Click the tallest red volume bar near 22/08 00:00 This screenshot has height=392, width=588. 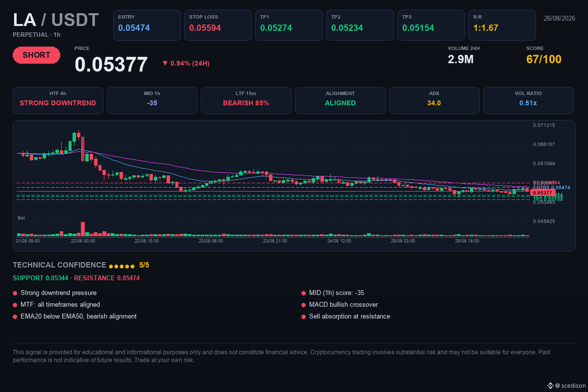[x=83, y=229]
